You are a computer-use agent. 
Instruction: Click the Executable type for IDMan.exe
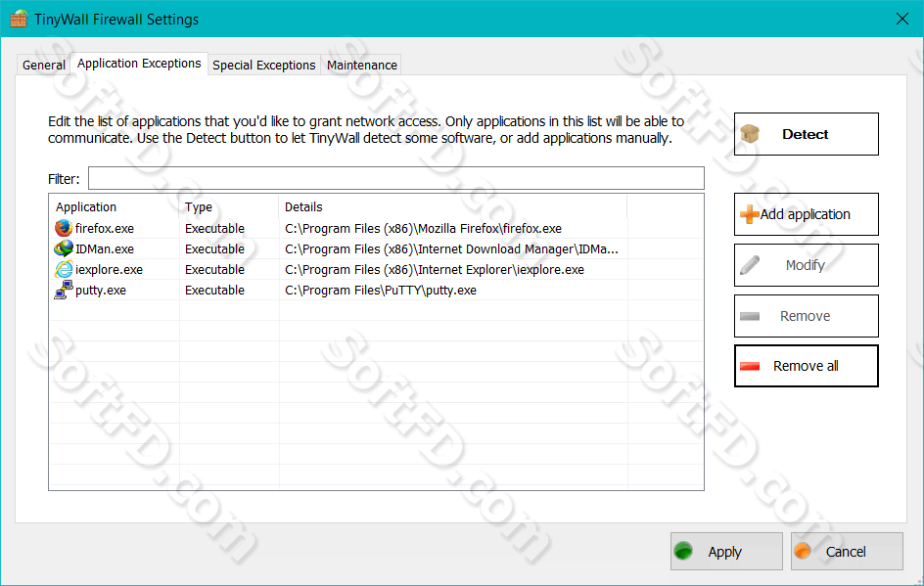(x=214, y=249)
